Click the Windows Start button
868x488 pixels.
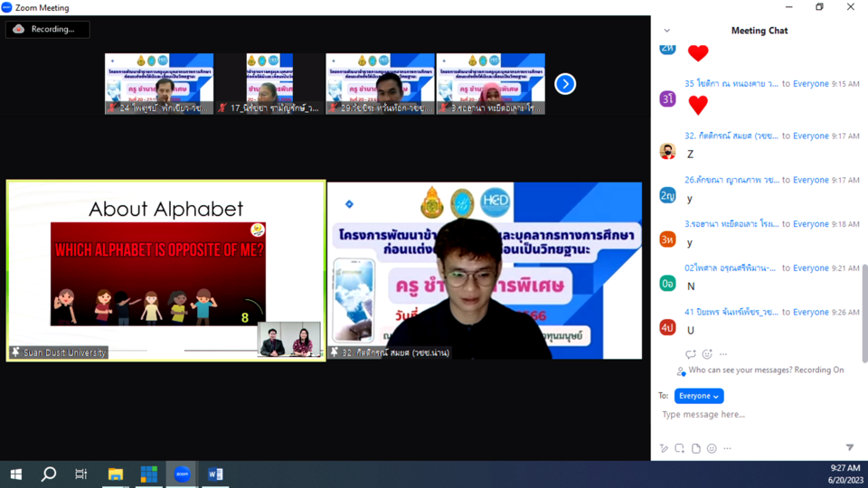tap(15, 474)
